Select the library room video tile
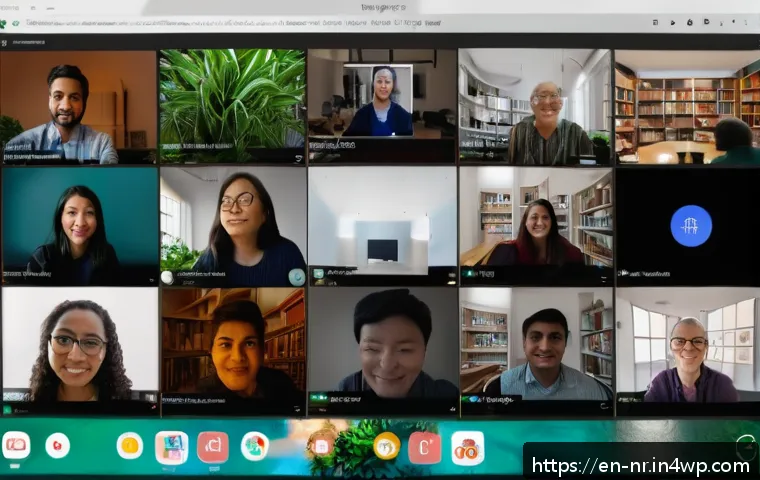This screenshot has width=760, height=480. click(x=687, y=107)
